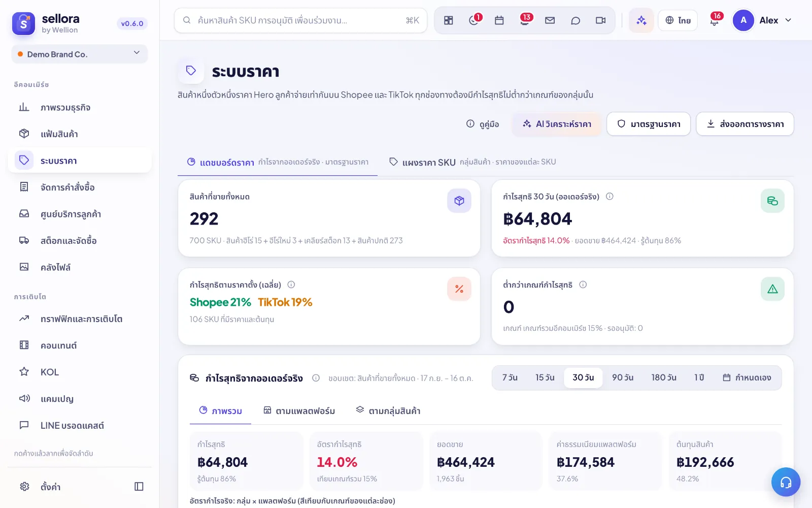Screen dimensions: 812x508
Task: Open the headset support chat button
Action: 786,482
